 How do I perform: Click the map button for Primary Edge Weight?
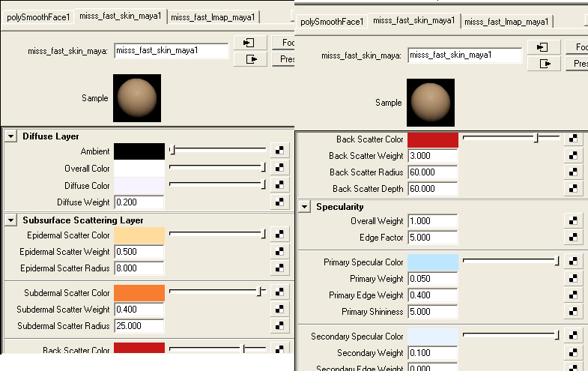pos(573,295)
